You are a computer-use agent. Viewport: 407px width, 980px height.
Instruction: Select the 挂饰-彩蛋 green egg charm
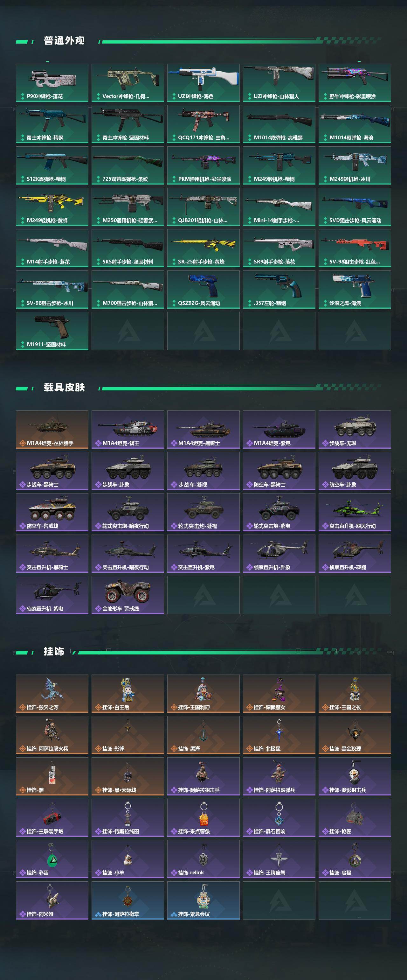pyautogui.click(x=52, y=859)
